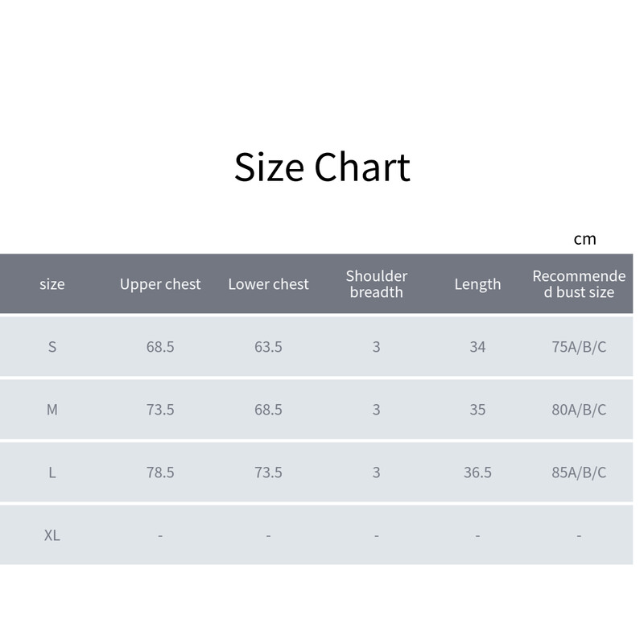This screenshot has height=644, width=644.
Task: Select the Length column header
Action: click(x=477, y=284)
